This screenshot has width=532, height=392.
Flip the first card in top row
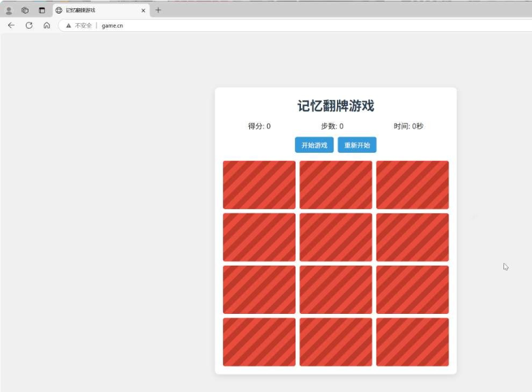click(x=259, y=185)
